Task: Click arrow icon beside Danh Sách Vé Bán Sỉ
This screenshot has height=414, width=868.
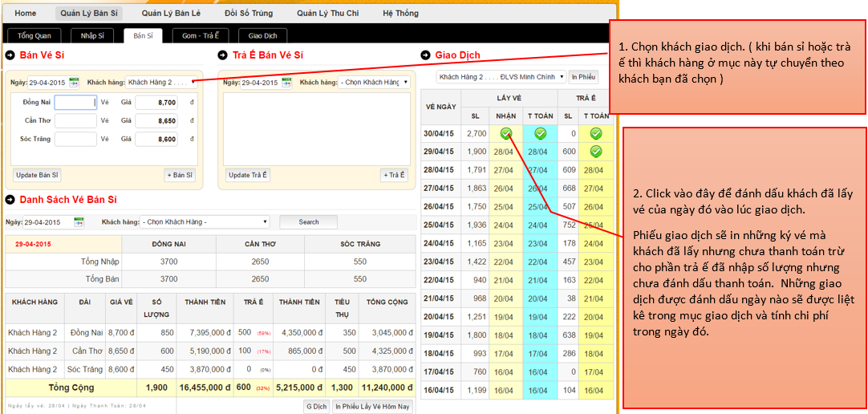Action: (x=10, y=200)
